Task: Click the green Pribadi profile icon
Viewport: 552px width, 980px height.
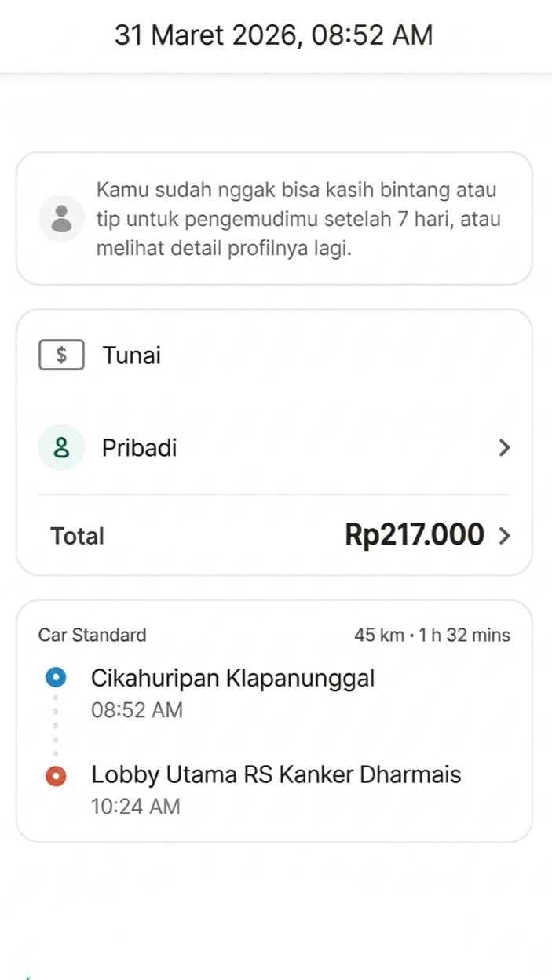Action: (x=61, y=448)
